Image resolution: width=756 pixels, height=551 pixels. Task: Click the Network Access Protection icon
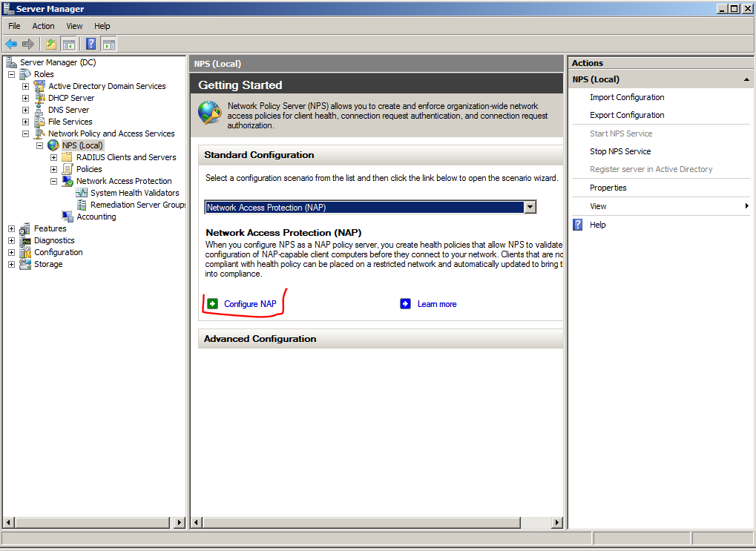click(68, 181)
